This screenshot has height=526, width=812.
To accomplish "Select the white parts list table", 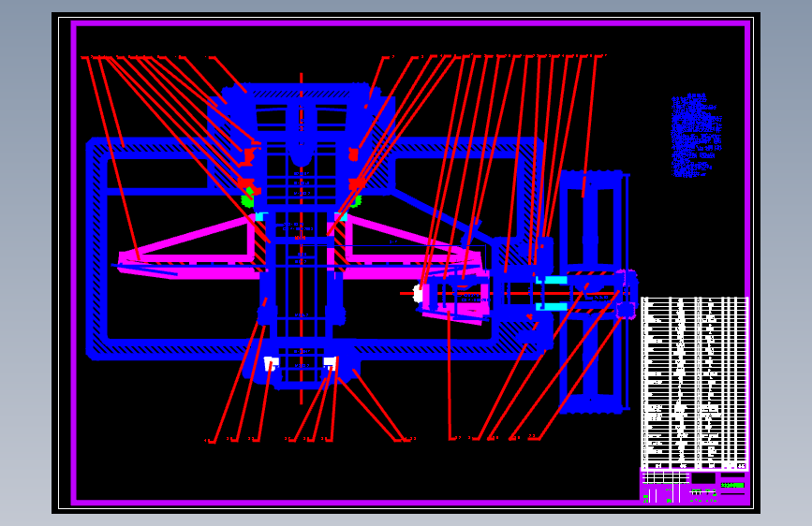I will (x=694, y=383).
